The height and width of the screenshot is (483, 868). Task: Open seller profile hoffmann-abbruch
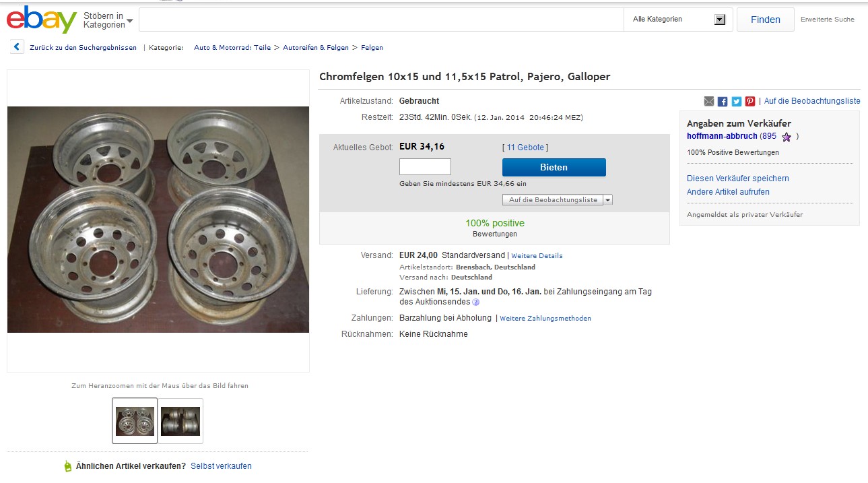[x=722, y=136]
